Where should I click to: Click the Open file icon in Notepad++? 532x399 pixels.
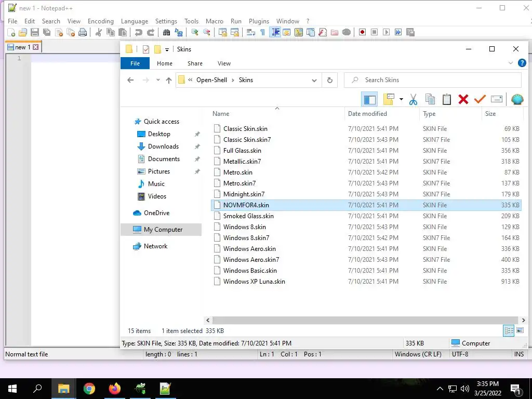pos(23,32)
